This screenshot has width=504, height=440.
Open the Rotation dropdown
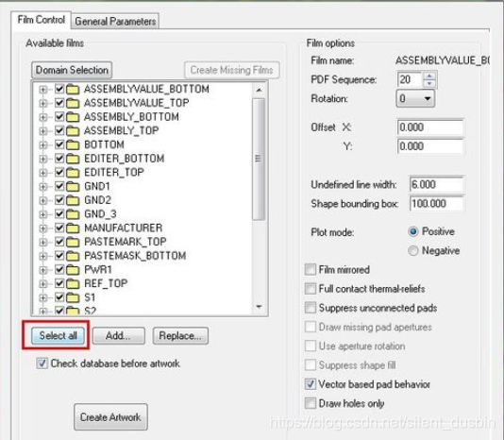(x=415, y=98)
